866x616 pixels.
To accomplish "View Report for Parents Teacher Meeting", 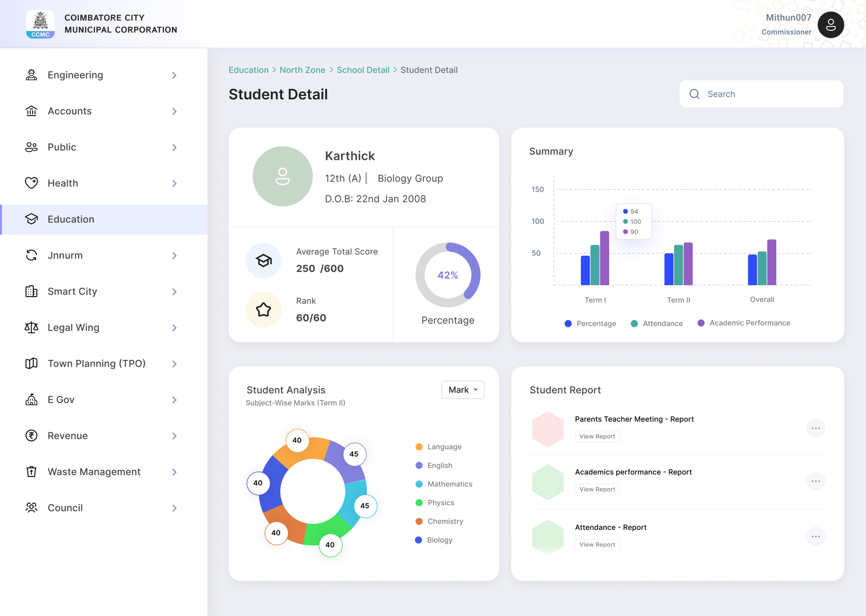I will [x=597, y=436].
